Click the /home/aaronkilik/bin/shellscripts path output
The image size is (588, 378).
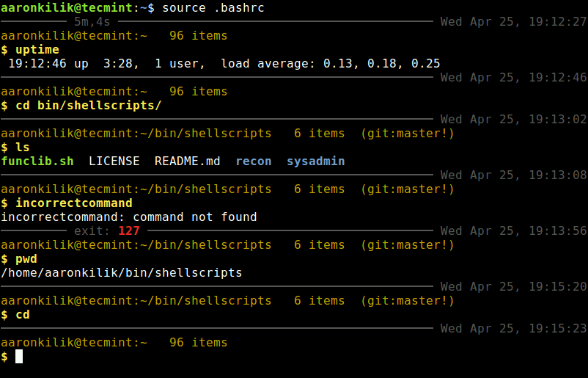click(122, 272)
